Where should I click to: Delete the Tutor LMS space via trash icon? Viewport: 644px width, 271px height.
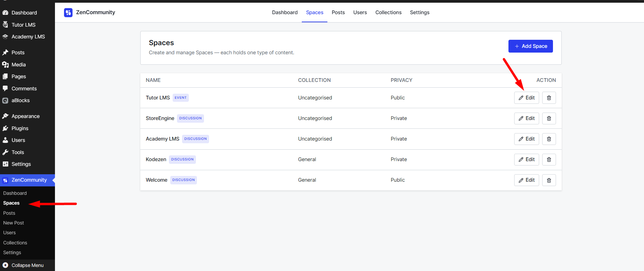click(549, 98)
